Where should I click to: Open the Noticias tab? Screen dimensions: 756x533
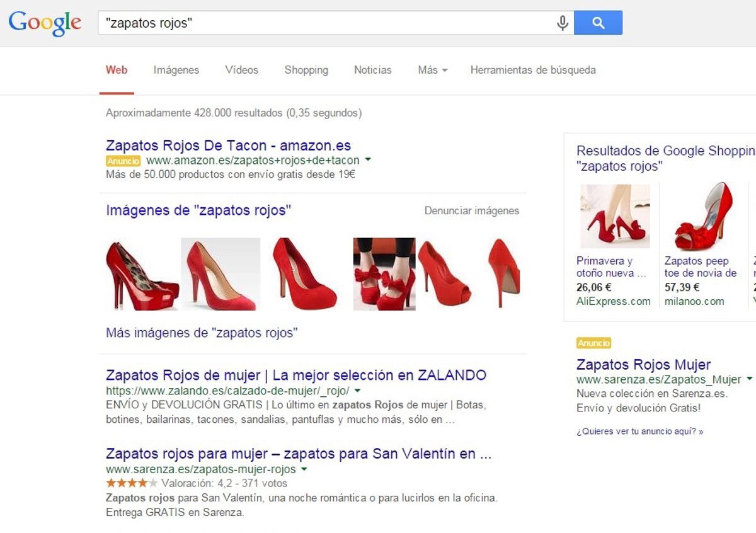tap(372, 70)
